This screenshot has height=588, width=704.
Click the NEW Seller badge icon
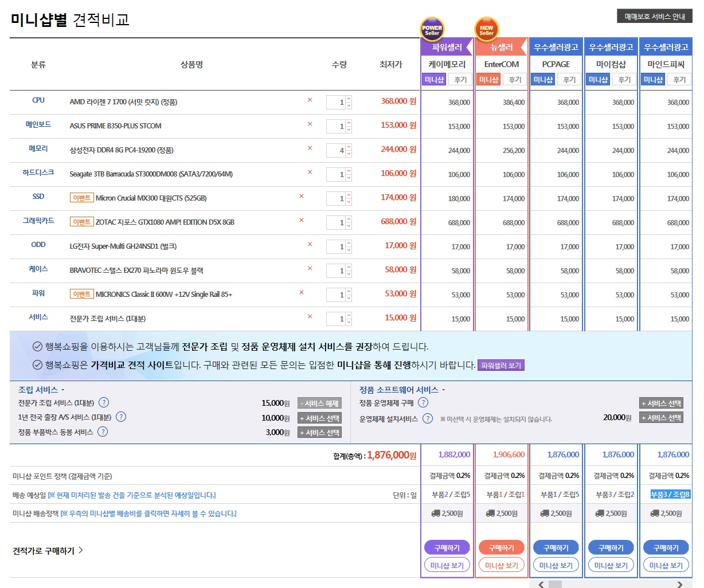pos(487,30)
